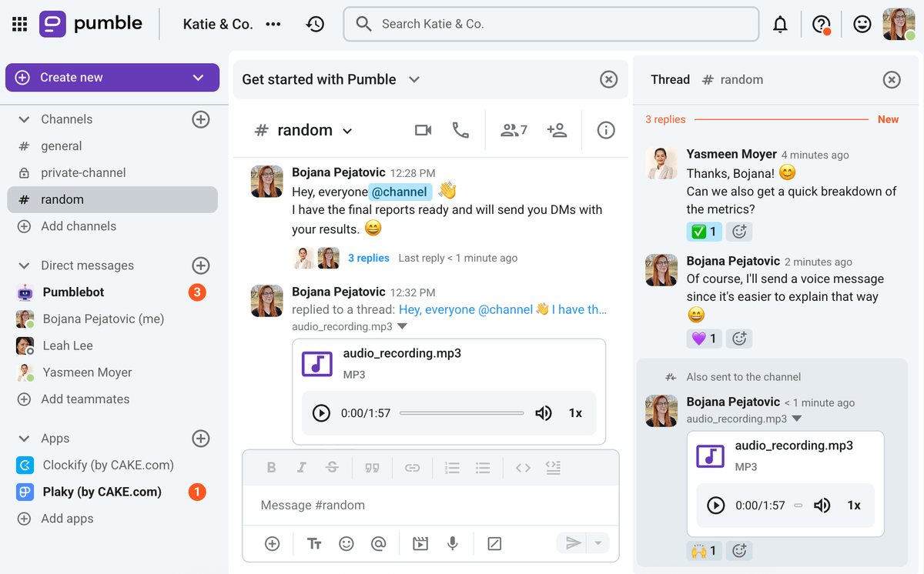The image size is (924, 574).
Task: Open the history clock icon
Action: (x=314, y=25)
